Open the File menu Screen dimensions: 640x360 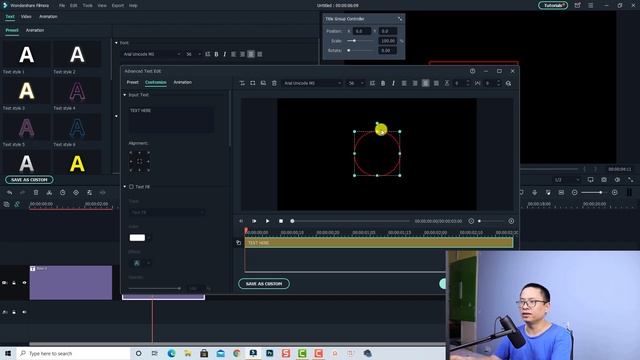(62, 6)
